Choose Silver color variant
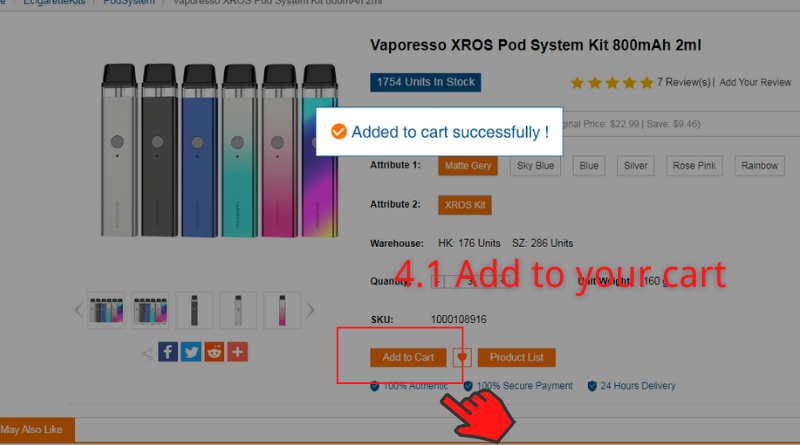 click(x=635, y=166)
